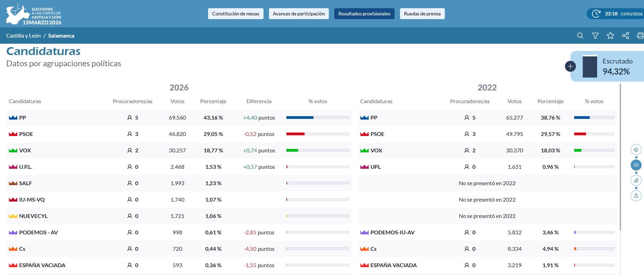644x275 pixels.
Task: Click the Castilla y León breadcrumb link
Action: pos(23,36)
